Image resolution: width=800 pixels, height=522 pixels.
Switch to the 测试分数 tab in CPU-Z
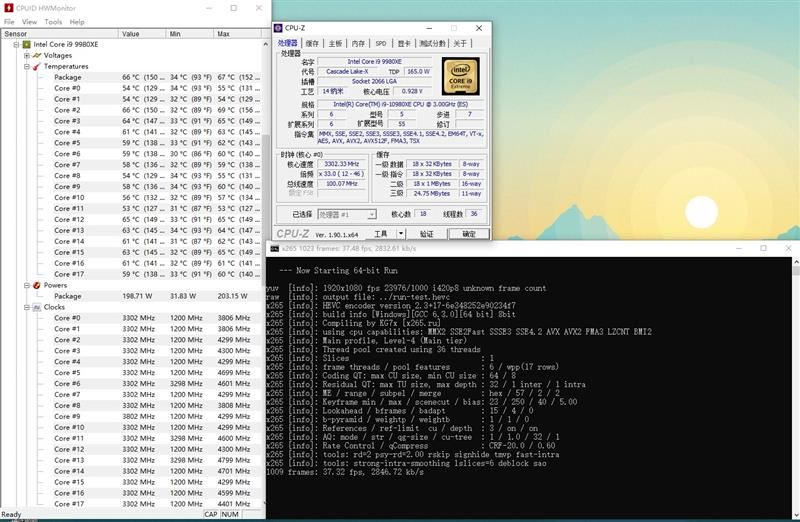[433, 43]
